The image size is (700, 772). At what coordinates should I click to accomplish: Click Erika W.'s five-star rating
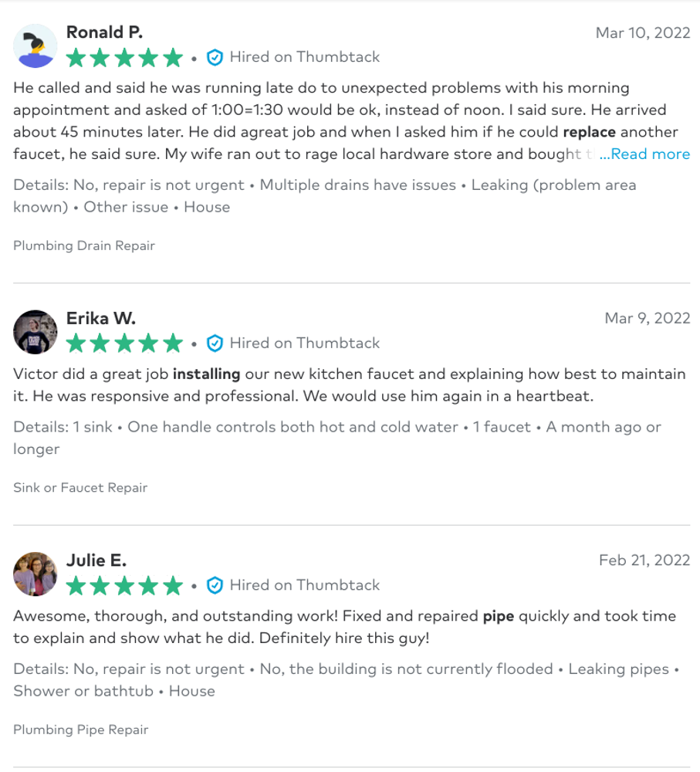click(x=124, y=344)
